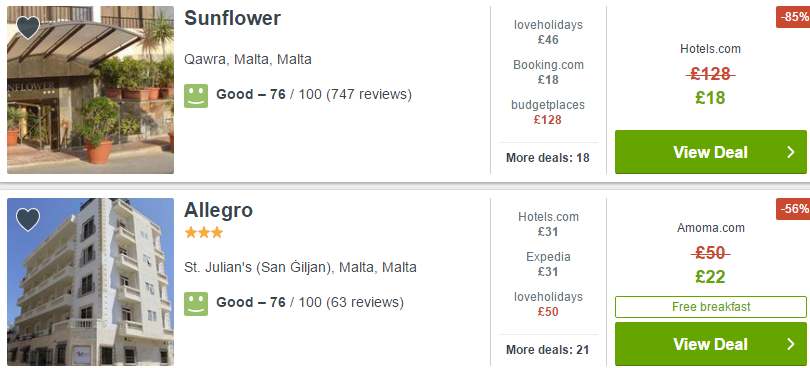Click the Allegro three-star rating

click(204, 233)
